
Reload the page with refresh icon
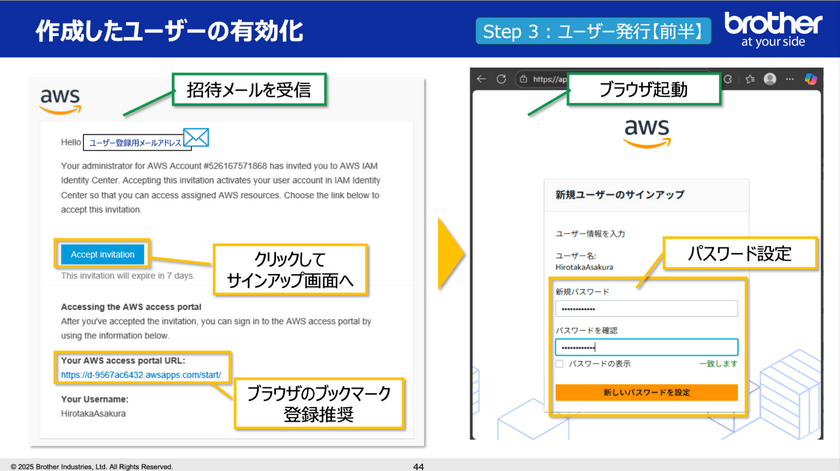tap(501, 79)
